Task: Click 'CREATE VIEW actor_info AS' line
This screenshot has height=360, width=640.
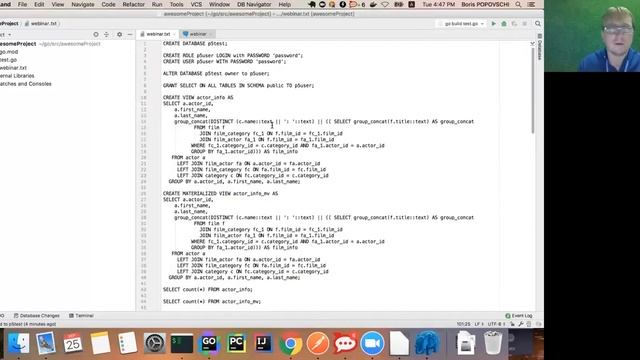Action: 198,98
